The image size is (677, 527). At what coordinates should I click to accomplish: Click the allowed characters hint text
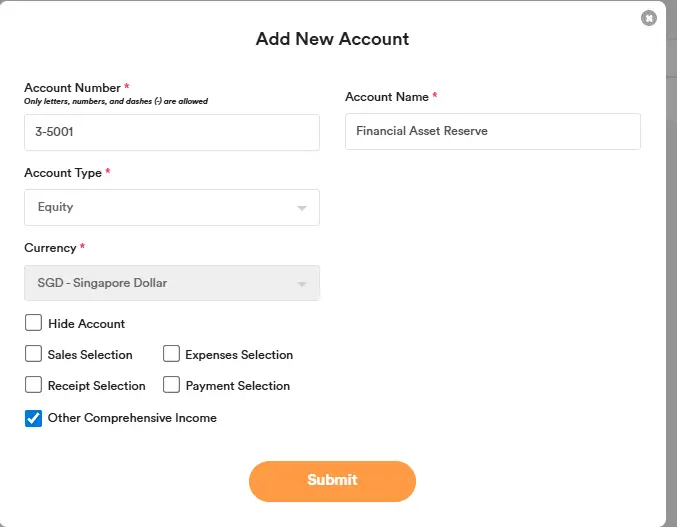click(116, 101)
